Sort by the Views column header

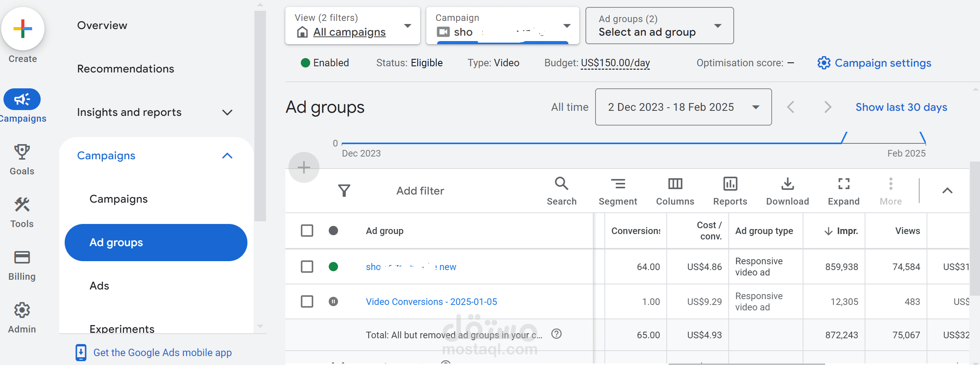tap(908, 231)
